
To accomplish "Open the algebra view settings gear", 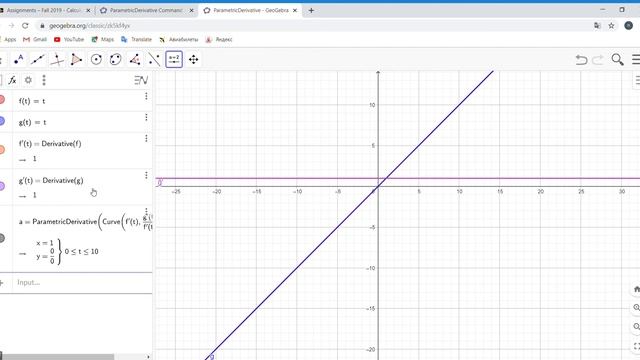I will click(28, 80).
